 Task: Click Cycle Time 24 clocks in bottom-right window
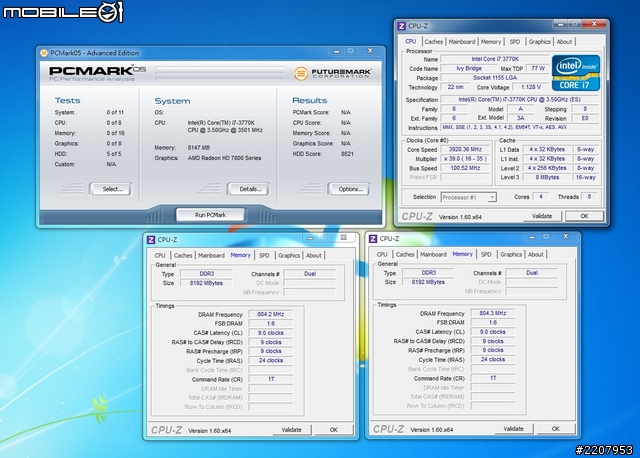tap(493, 360)
